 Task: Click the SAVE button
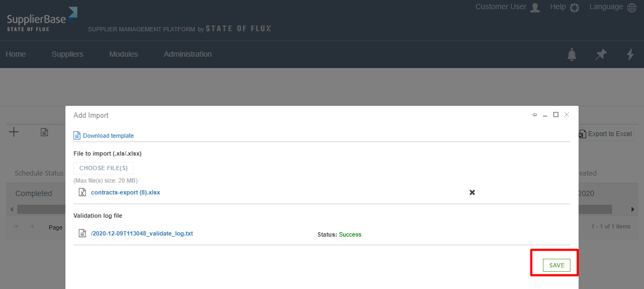click(556, 265)
